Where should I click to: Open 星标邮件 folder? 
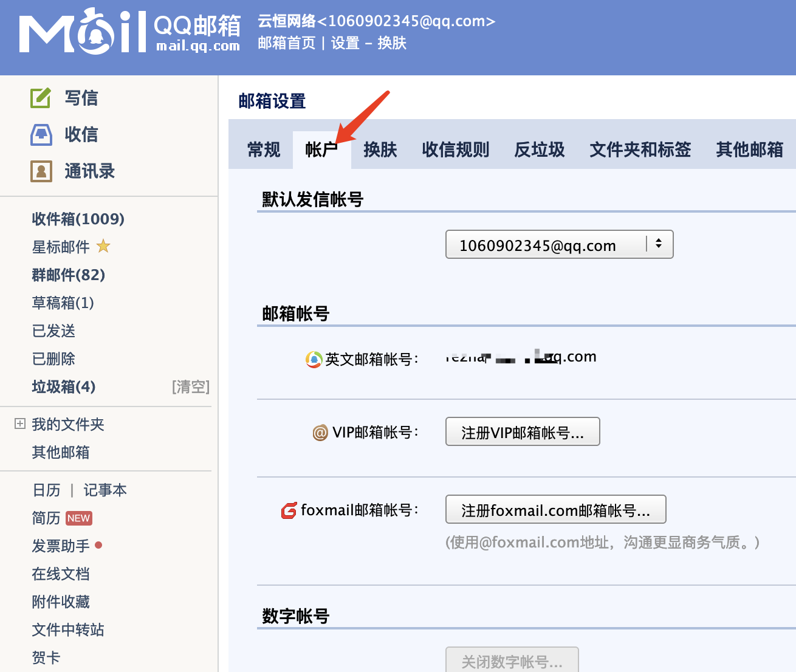point(61,247)
